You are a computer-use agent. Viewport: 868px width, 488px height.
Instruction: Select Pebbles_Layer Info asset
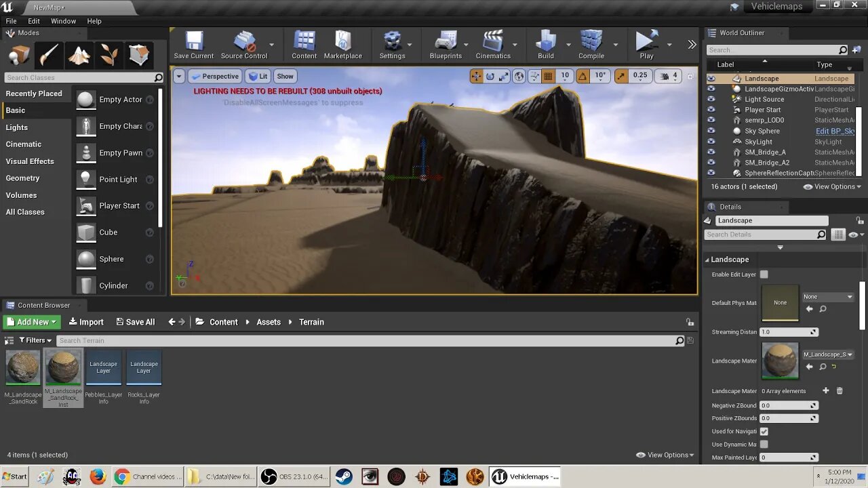coord(103,378)
